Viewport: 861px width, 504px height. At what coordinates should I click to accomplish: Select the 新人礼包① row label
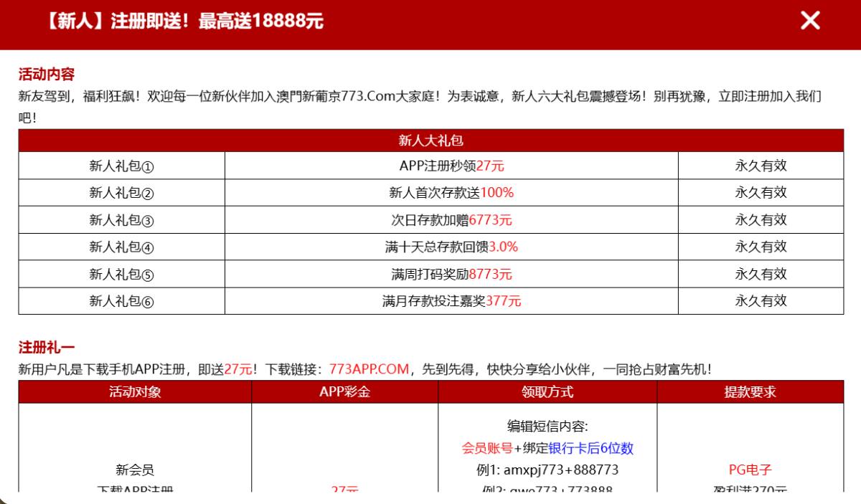121,166
